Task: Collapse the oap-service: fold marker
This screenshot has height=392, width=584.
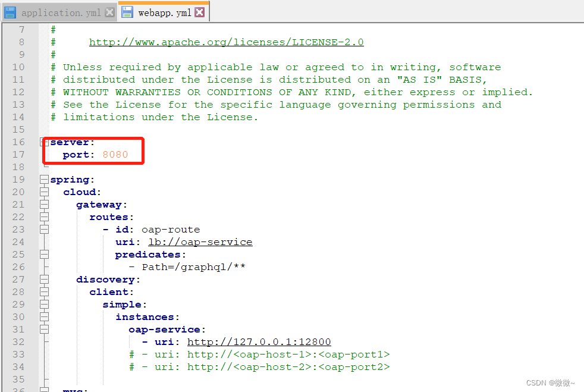Action: coord(45,329)
